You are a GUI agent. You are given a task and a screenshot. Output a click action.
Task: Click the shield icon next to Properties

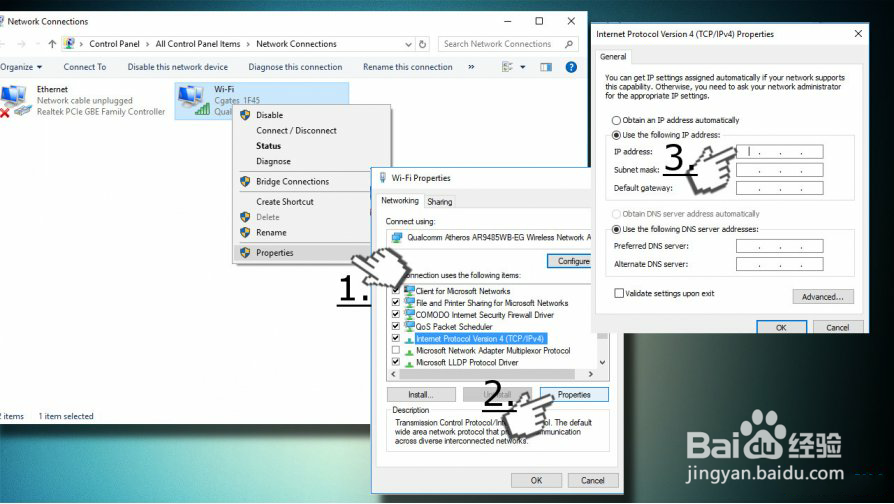pos(245,253)
